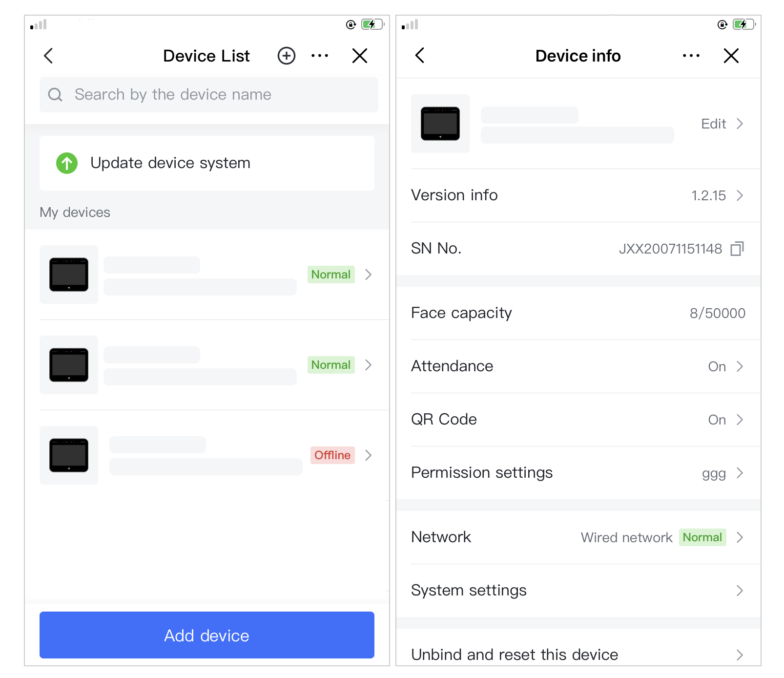The width and height of the screenshot is (784, 678).
Task: Open the Offline device's chevron
Action: coord(369,455)
